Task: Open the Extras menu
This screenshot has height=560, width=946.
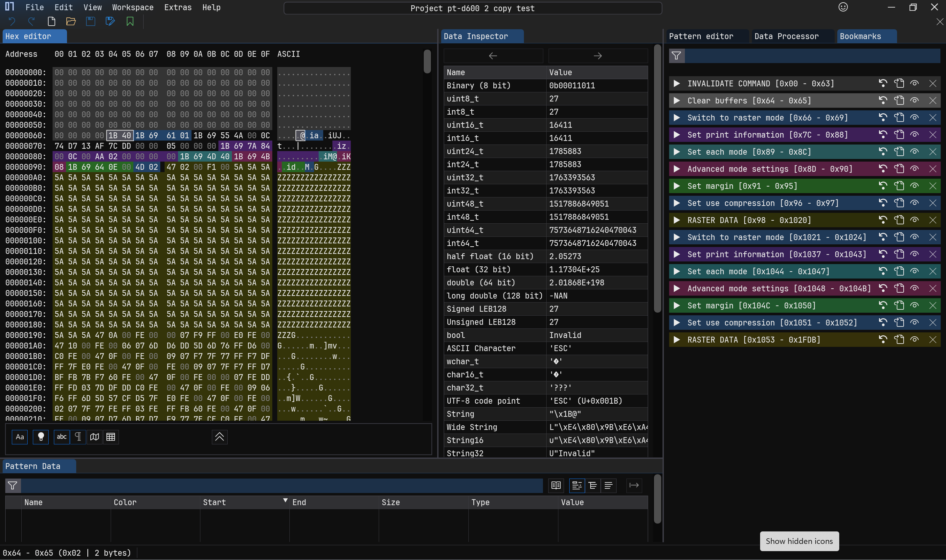Action: [178, 8]
